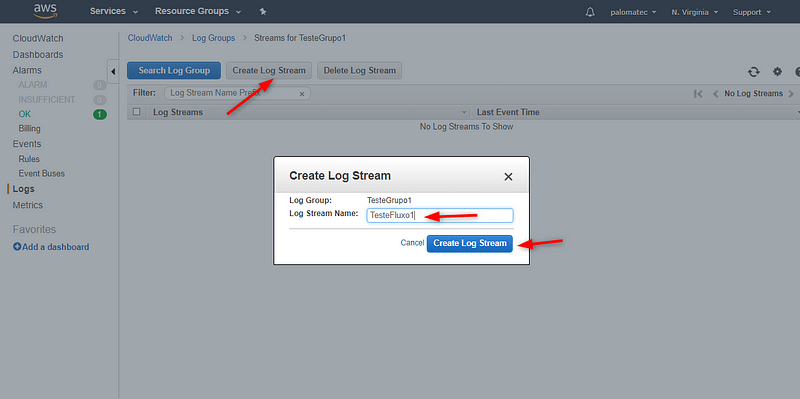
Task: Open the N. Virginia region selector
Action: pyautogui.click(x=695, y=12)
